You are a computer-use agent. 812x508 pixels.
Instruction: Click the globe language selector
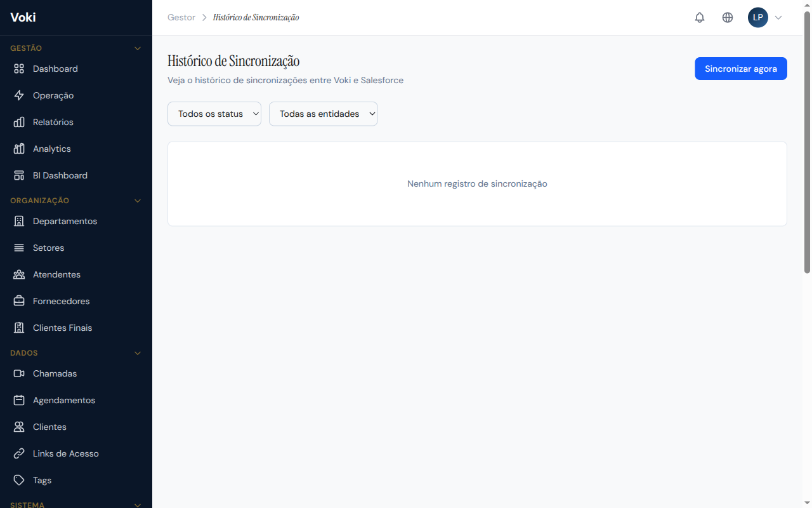[728, 17]
